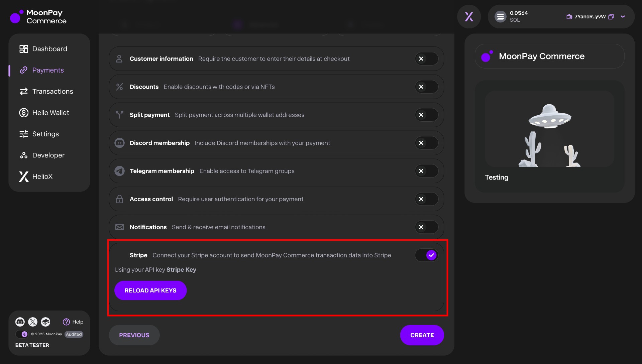Screen dimensions: 642x364
Task: Disable the Stripe integration toggle
Action: point(426,255)
